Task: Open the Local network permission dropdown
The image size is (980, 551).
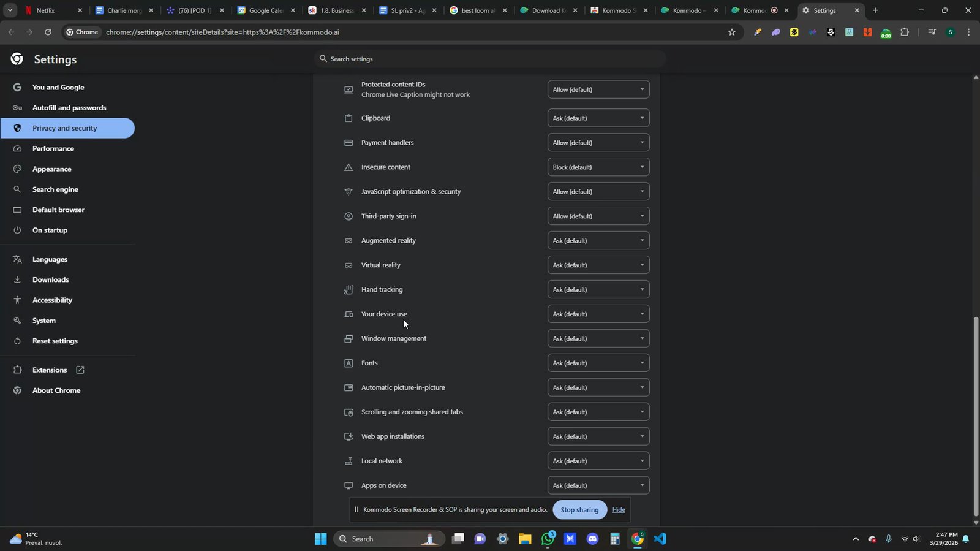Action: point(598,461)
